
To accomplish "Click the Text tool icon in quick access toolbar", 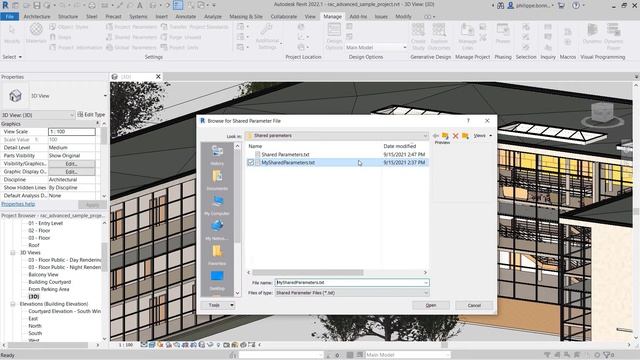I will click(140, 5).
